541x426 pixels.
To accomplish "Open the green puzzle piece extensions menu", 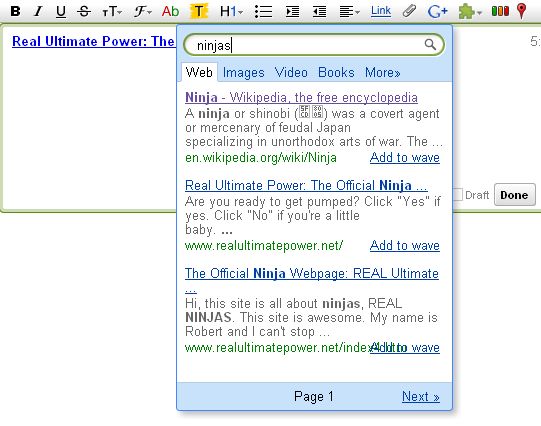I will point(469,12).
